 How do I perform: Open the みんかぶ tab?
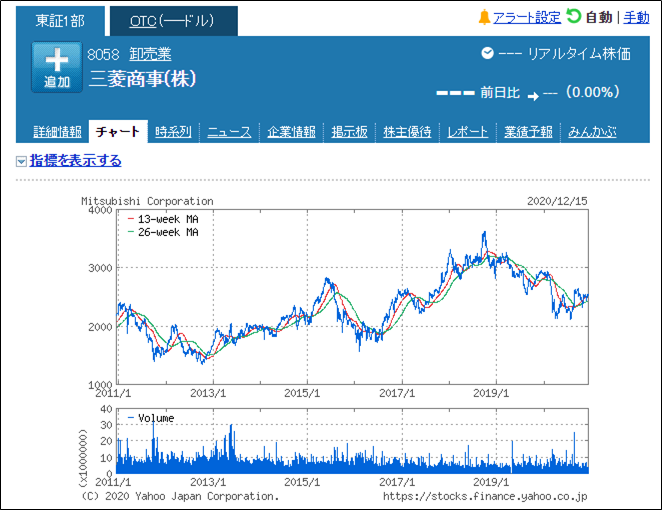(592, 132)
